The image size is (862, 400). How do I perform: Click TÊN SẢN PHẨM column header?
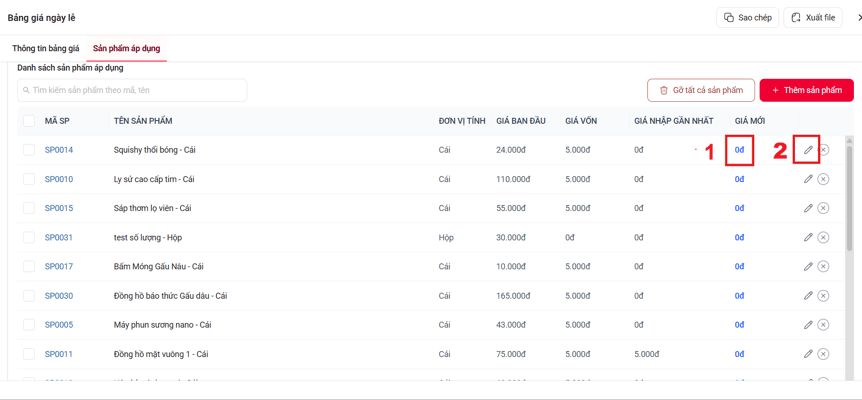[x=143, y=121]
